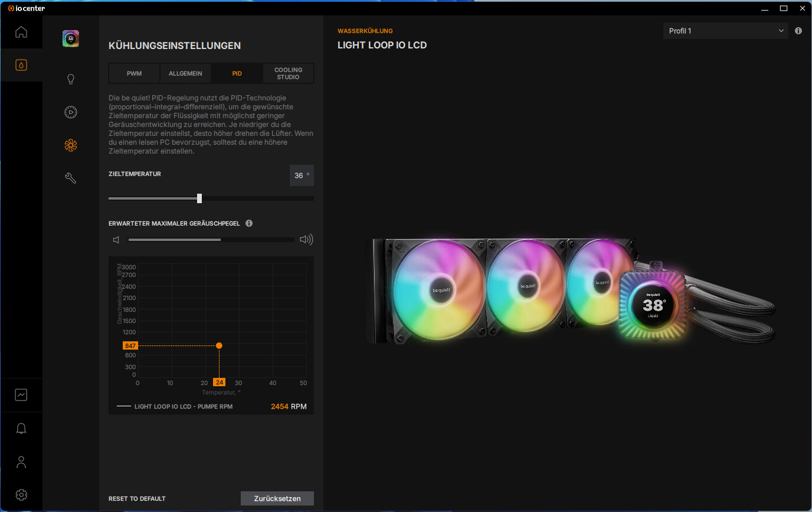This screenshot has width=812, height=512.
Task: Click the orange point on the fan curve
Action: [219, 345]
